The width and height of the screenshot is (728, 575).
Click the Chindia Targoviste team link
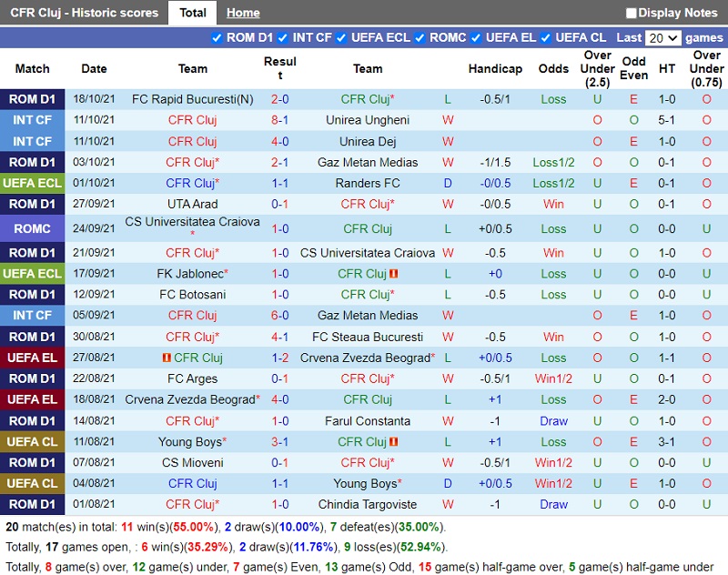368,505
